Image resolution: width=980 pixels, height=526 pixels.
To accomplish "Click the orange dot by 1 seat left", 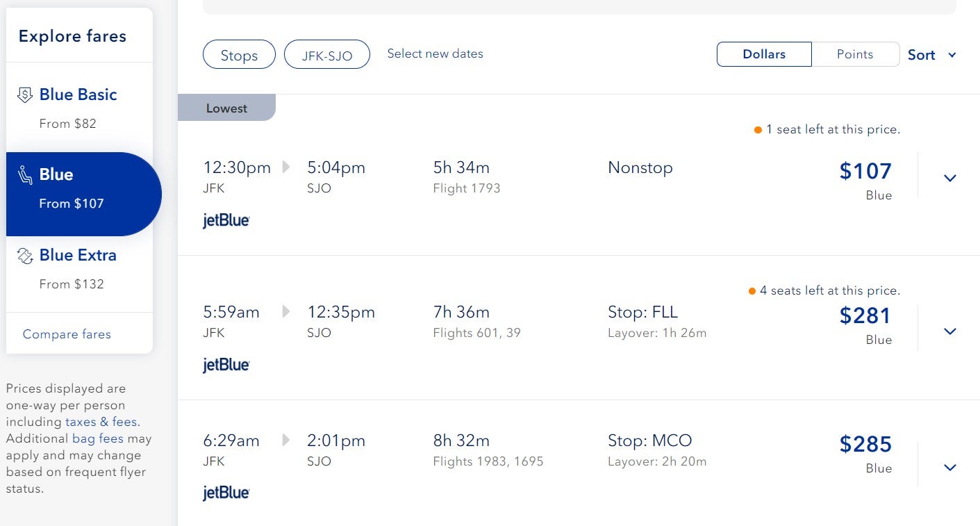I will click(758, 130).
